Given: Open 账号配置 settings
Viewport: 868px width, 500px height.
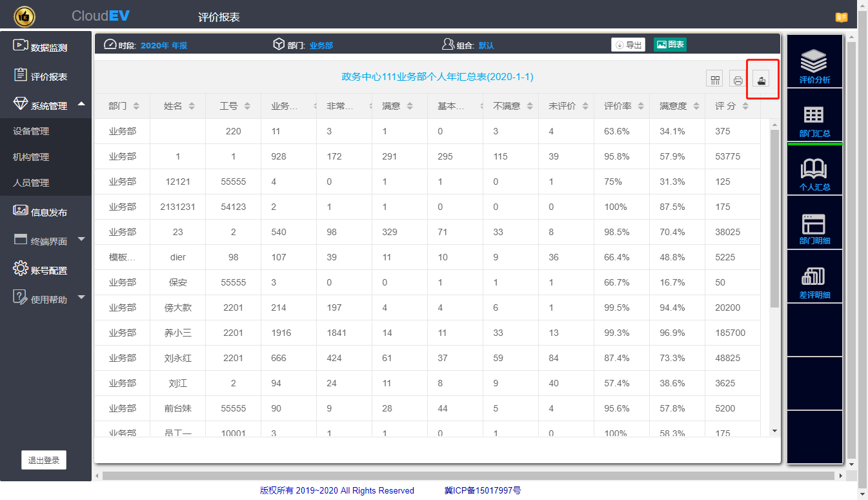Looking at the screenshot, I should tap(40, 270).
